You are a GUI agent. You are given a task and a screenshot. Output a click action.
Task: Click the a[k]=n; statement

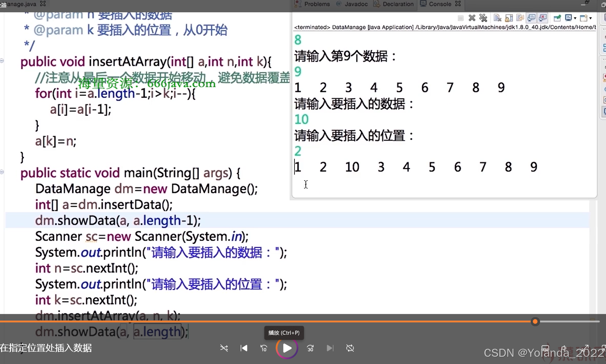click(56, 141)
